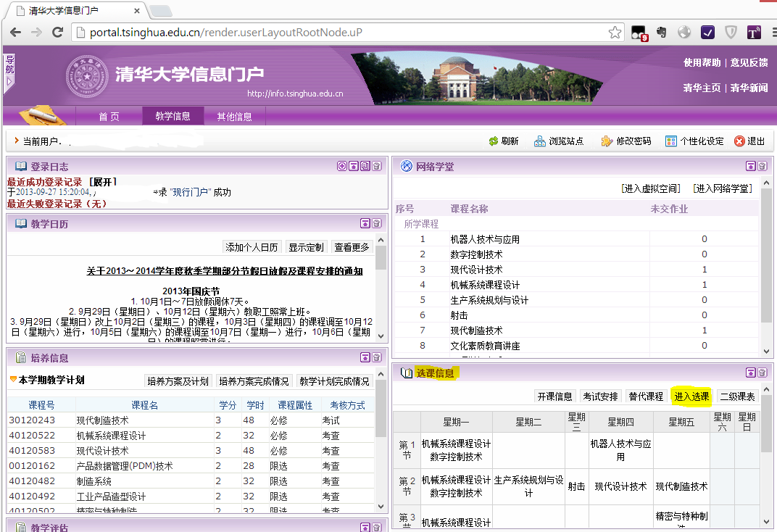Open the gray shield extension icon
The width and height of the screenshot is (777, 532).
[x=731, y=33]
